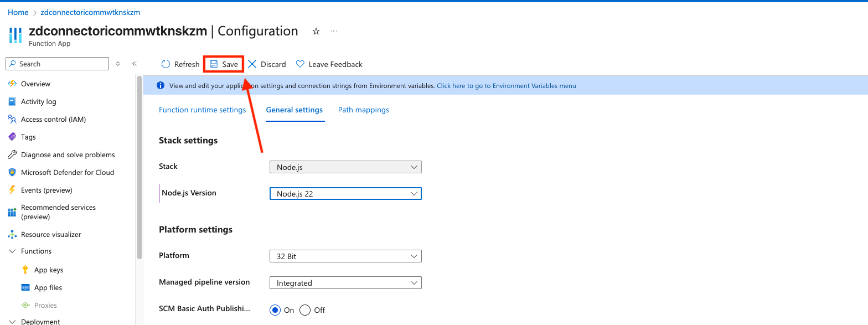
Task: Click the Recommended services grid icon
Action: click(x=12, y=213)
